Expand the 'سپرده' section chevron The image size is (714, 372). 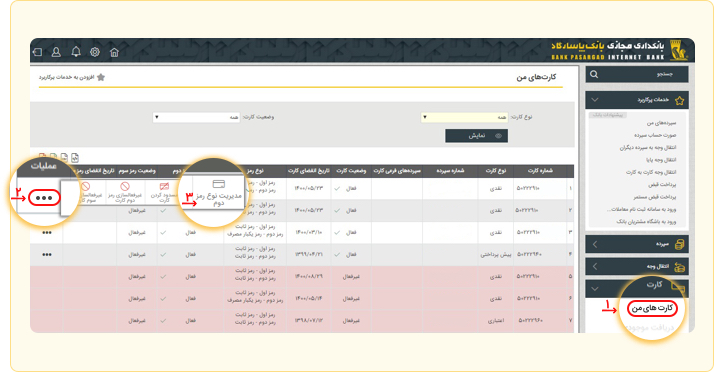pyautogui.click(x=595, y=245)
